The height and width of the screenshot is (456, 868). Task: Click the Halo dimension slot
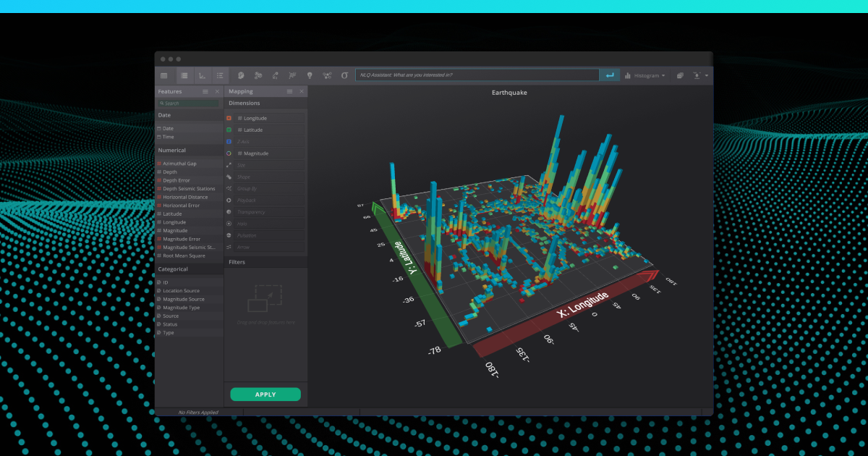pos(269,224)
